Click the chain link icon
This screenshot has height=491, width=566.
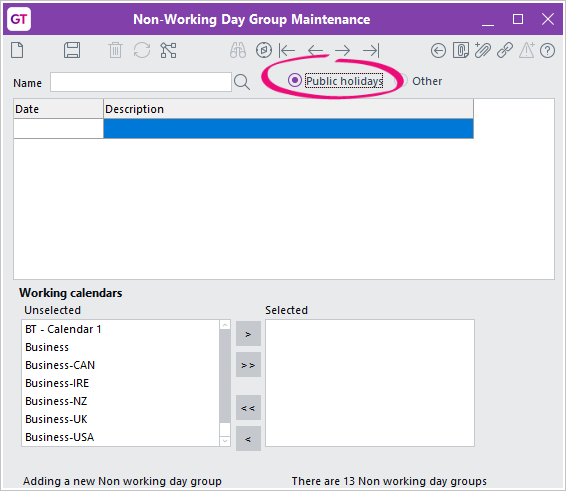[505, 50]
